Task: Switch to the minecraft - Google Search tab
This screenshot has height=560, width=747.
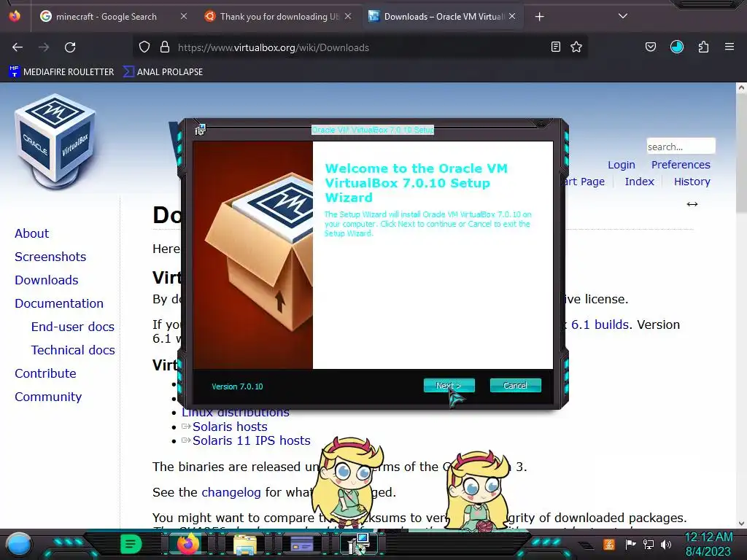Action: pyautogui.click(x=106, y=17)
